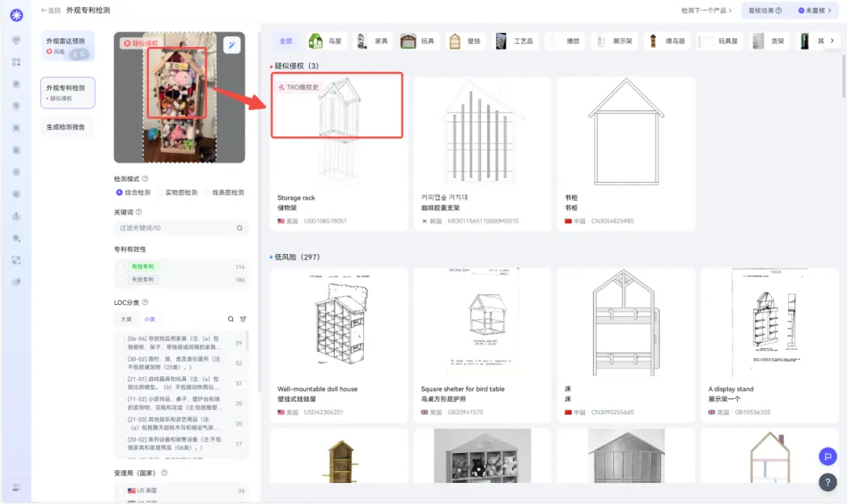Open the A display stand patent card
The width and height of the screenshot is (847, 504).
[x=769, y=346]
